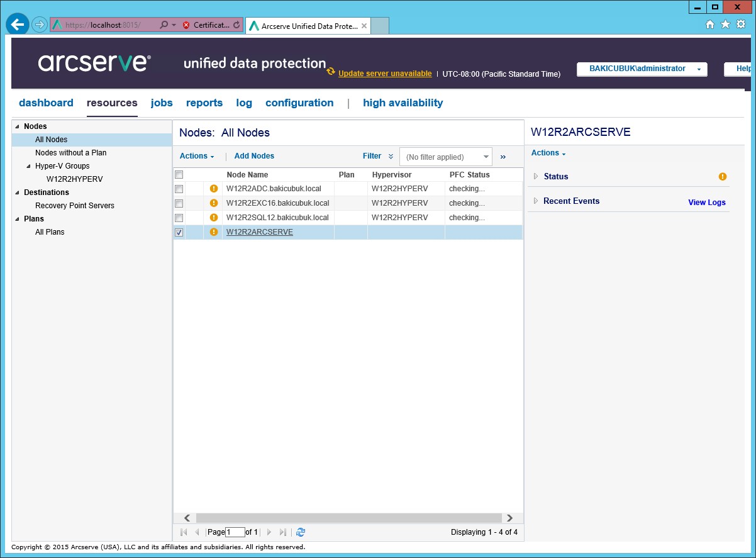Collapse the Nodes tree section
Image resolution: width=756 pixels, height=558 pixels.
pos(17,126)
